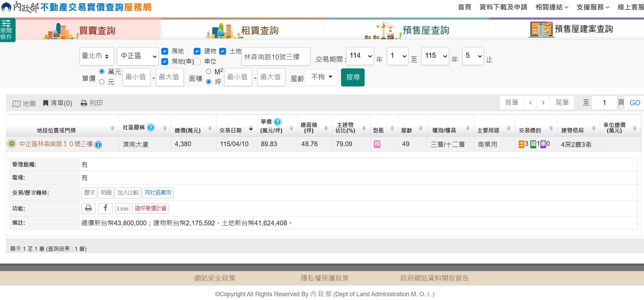Switch to the 租賃查詢 tab

tap(243, 30)
